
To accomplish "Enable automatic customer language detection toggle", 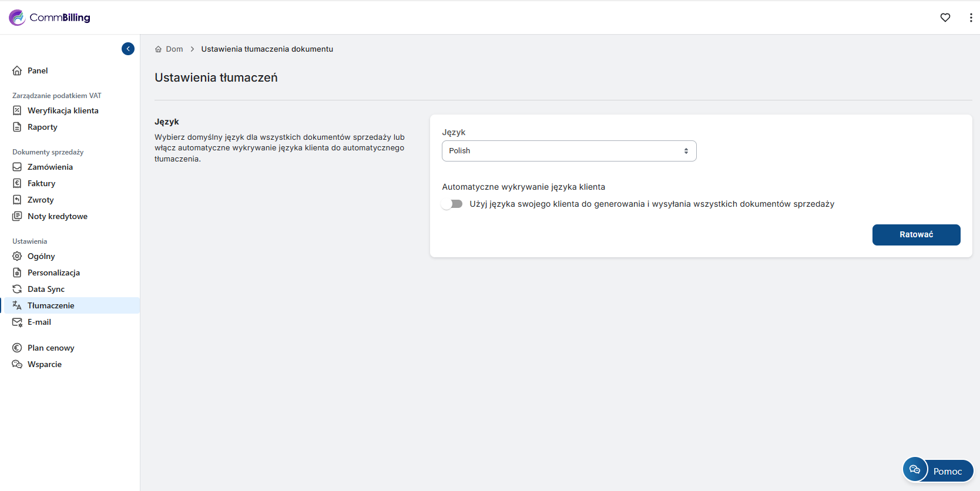I will tap(452, 204).
